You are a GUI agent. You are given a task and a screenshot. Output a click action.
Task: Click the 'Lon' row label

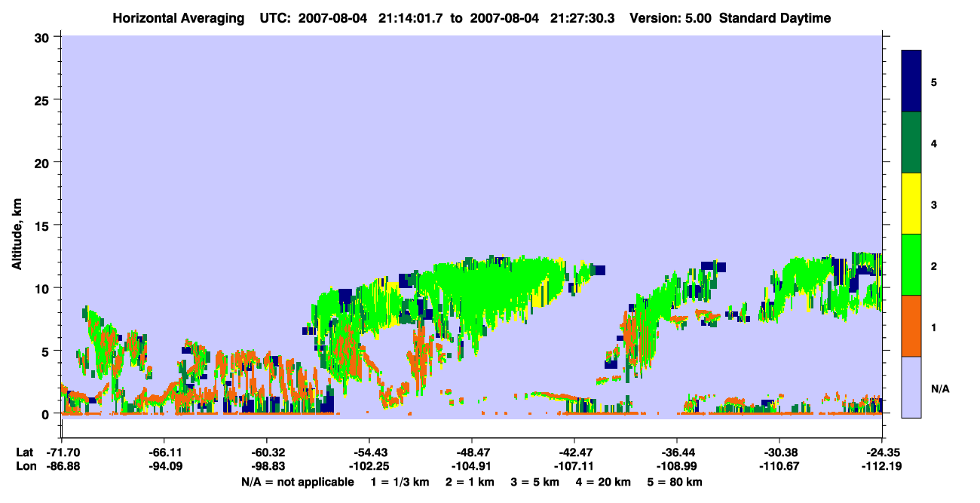25,466
